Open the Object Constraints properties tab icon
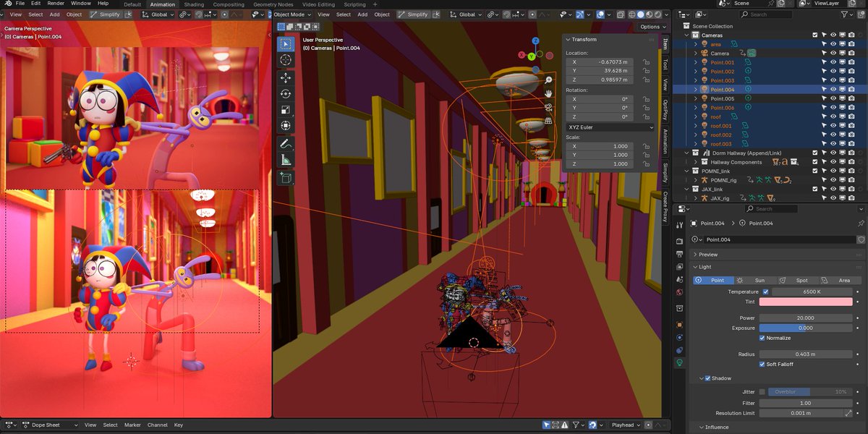The height and width of the screenshot is (434, 868). [x=680, y=350]
